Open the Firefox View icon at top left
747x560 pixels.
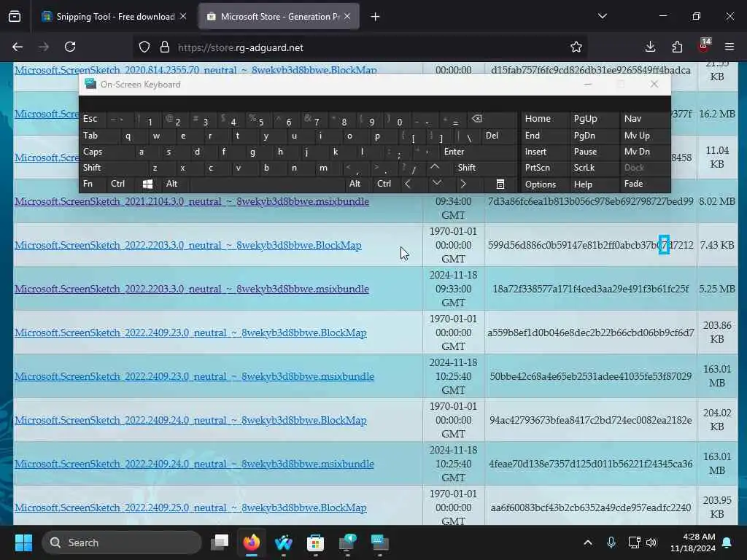[x=15, y=16]
